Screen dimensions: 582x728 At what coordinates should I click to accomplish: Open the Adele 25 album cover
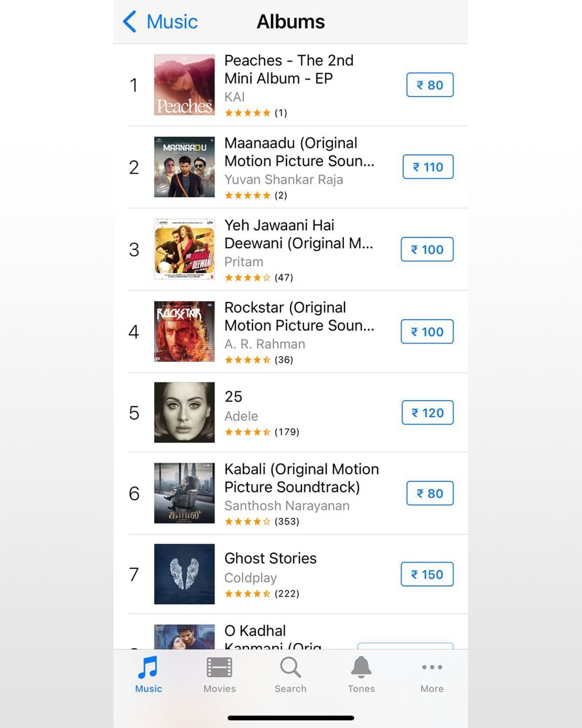tap(184, 413)
